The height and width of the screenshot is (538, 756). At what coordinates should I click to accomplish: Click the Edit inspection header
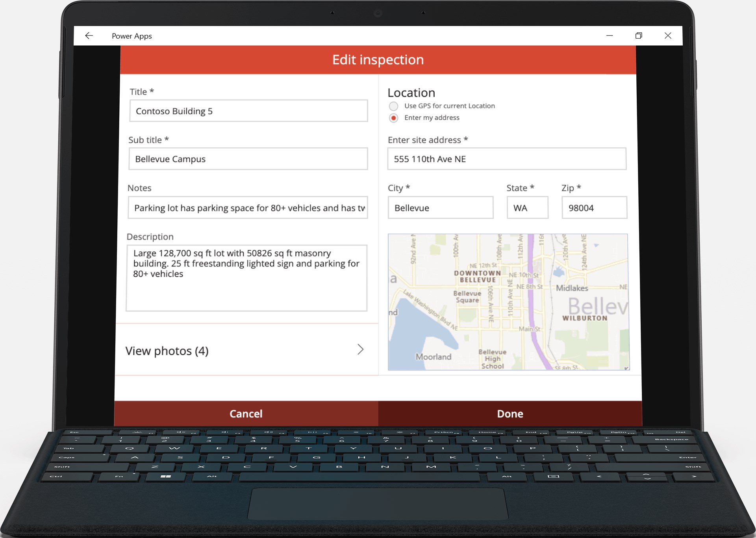[x=378, y=59]
